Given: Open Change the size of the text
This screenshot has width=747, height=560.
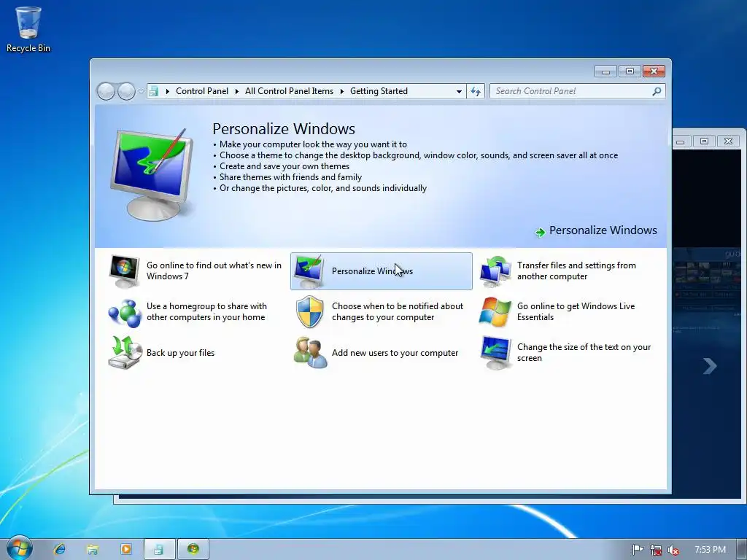Looking at the screenshot, I should point(584,352).
